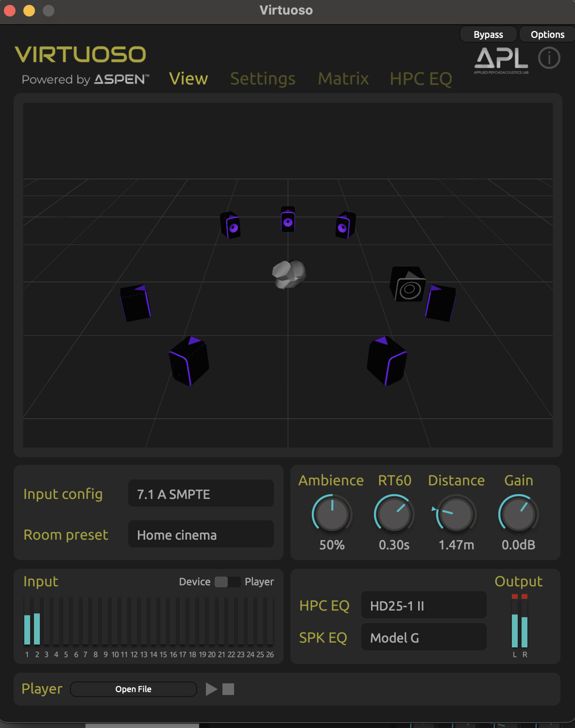Switch to the Settings tab
Viewport: 575px width, 728px height.
tap(263, 79)
